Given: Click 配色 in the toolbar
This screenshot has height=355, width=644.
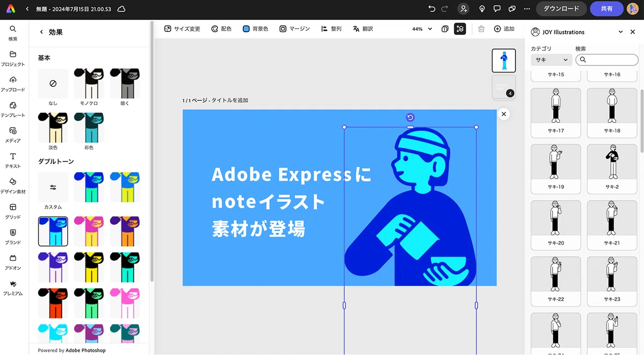Looking at the screenshot, I should pyautogui.click(x=221, y=29).
